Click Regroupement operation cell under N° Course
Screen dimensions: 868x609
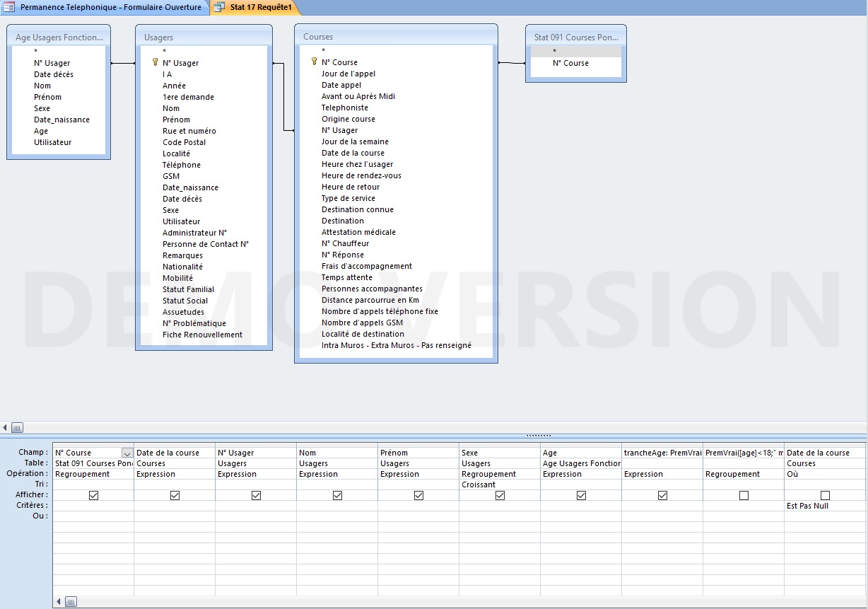(93, 474)
